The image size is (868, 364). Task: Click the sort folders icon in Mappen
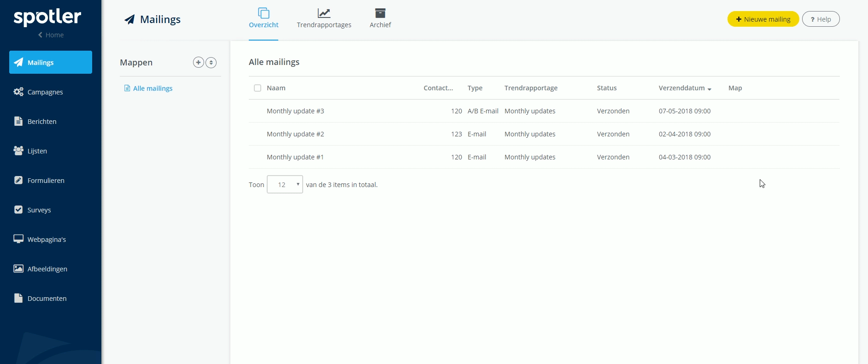pyautogui.click(x=211, y=62)
